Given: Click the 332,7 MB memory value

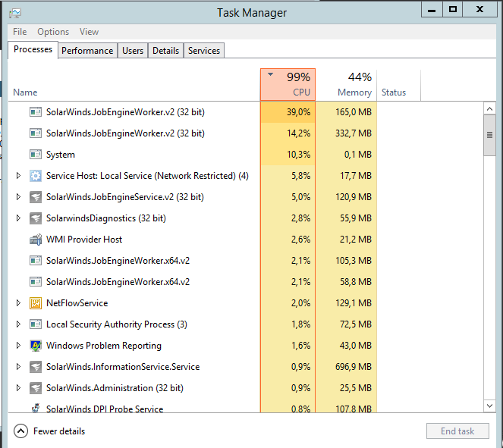Looking at the screenshot, I should (x=354, y=133).
